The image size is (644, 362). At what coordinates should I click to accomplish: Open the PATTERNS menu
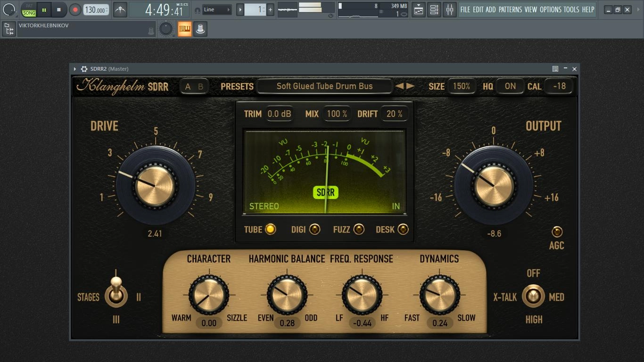tap(510, 9)
